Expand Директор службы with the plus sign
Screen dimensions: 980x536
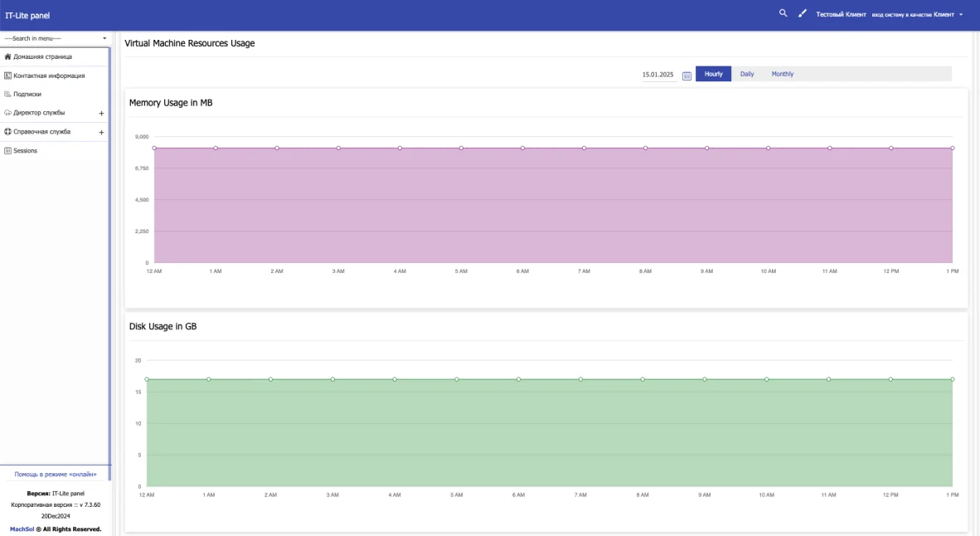(x=101, y=113)
